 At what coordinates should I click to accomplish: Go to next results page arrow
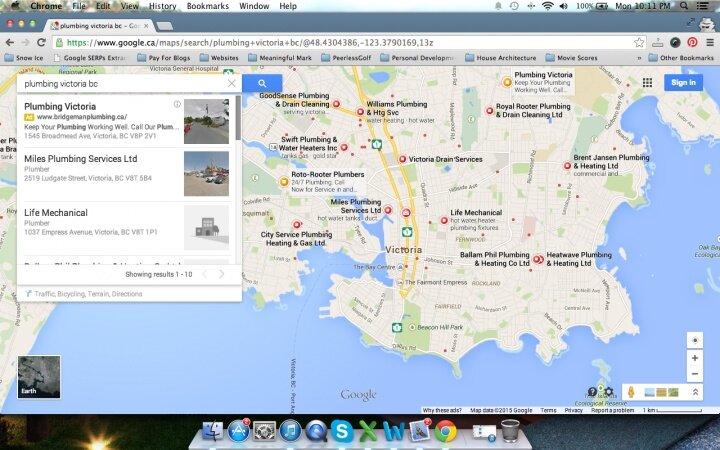221,274
